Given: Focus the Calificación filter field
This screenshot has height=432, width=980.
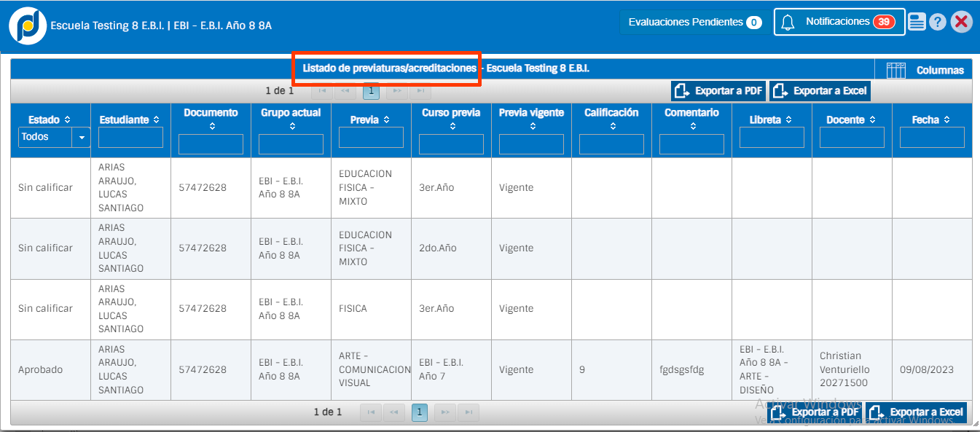Looking at the screenshot, I should coord(612,144).
